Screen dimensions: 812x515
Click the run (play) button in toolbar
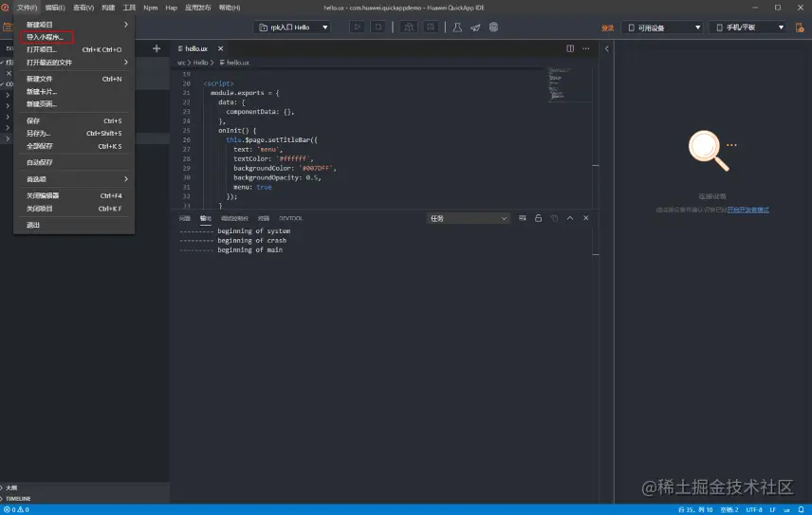(358, 27)
